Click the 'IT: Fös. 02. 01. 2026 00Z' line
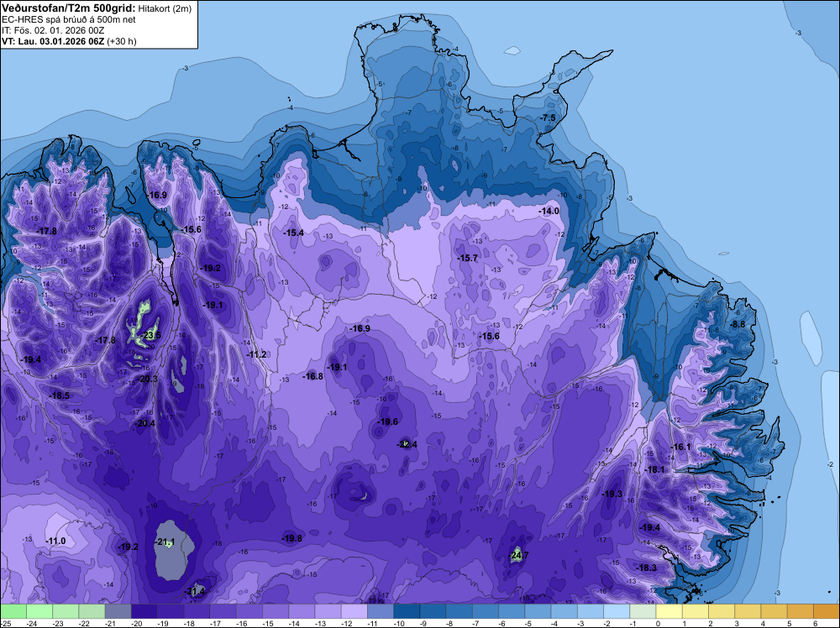The image size is (840, 628). point(53,30)
